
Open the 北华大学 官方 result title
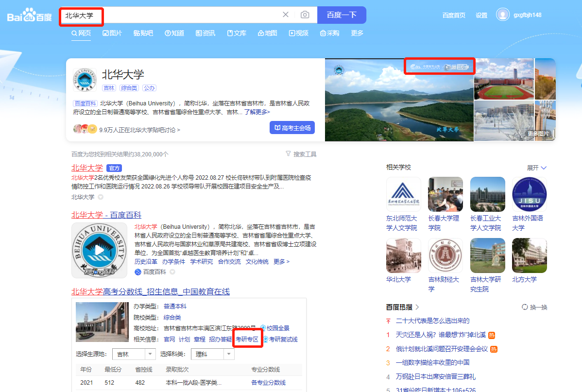[x=87, y=168]
